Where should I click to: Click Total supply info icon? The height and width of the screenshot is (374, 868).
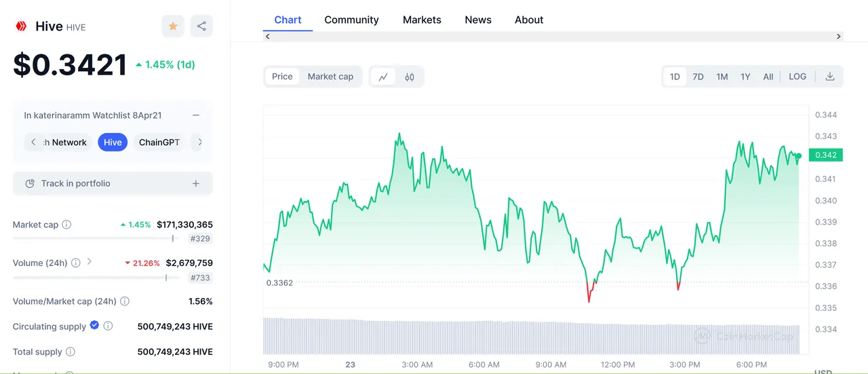point(71,352)
